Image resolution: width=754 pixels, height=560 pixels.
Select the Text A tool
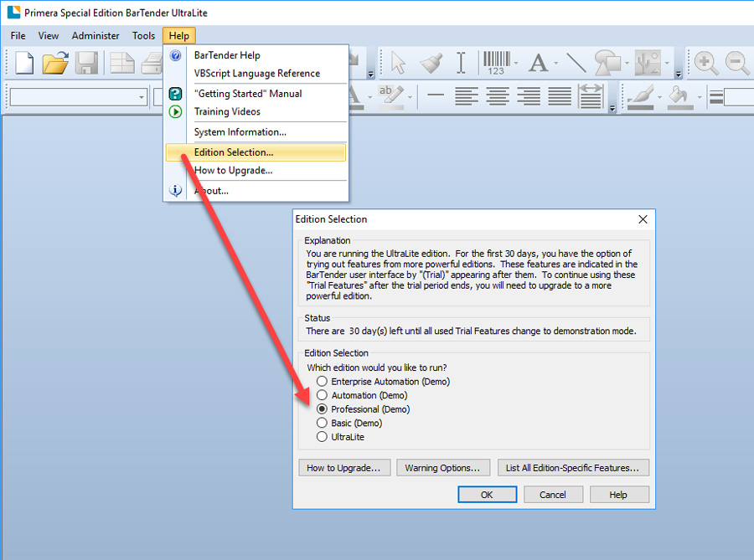538,63
